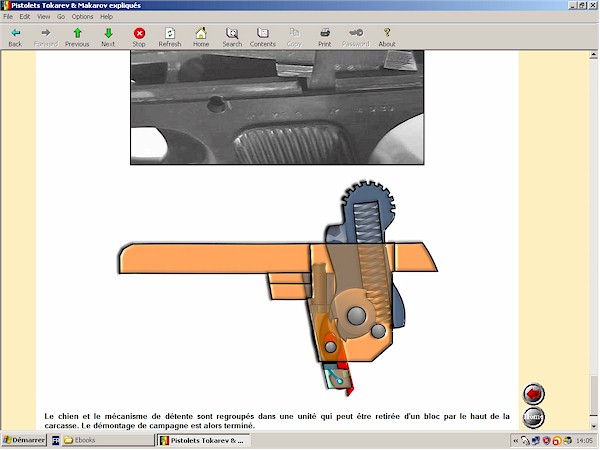Open the Home page icon

tap(201, 37)
